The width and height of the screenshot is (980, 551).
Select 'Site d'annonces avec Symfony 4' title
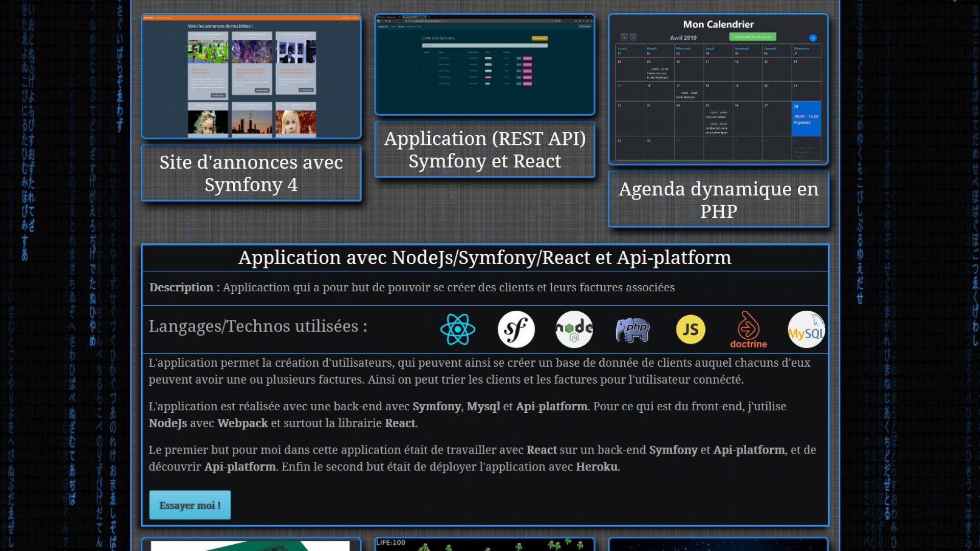(x=251, y=173)
